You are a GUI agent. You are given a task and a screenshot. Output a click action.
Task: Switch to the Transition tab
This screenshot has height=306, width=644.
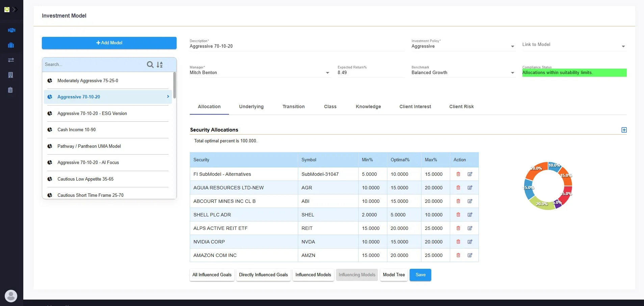pos(293,107)
